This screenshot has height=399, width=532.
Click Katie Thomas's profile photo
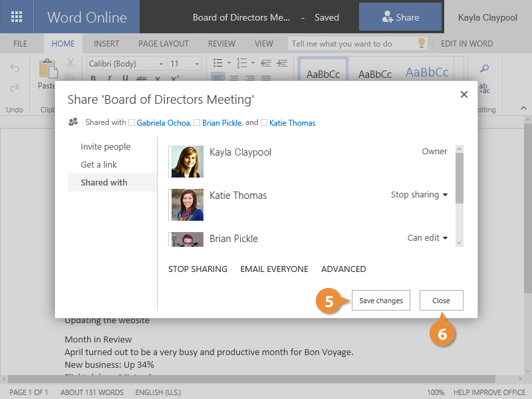point(186,205)
